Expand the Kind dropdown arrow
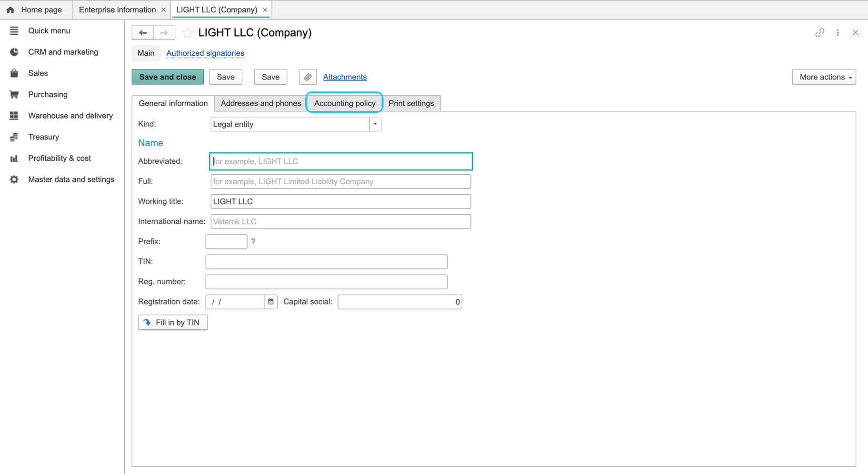 [375, 124]
